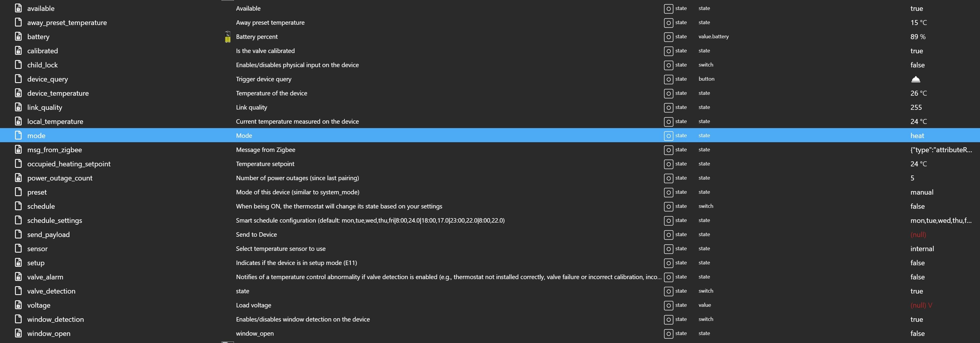Click the file icon beside child_lock
Screen dimensions: 980x343
pos(18,65)
